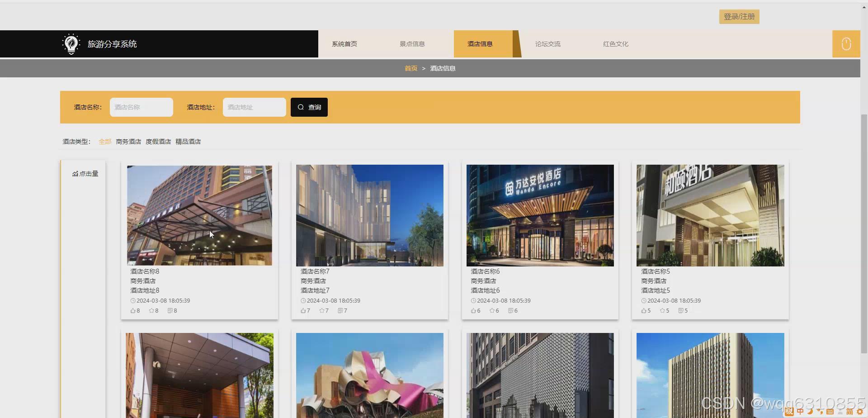Click the 酒店名称8 title text
This screenshot has height=418, width=868.
pyautogui.click(x=145, y=271)
